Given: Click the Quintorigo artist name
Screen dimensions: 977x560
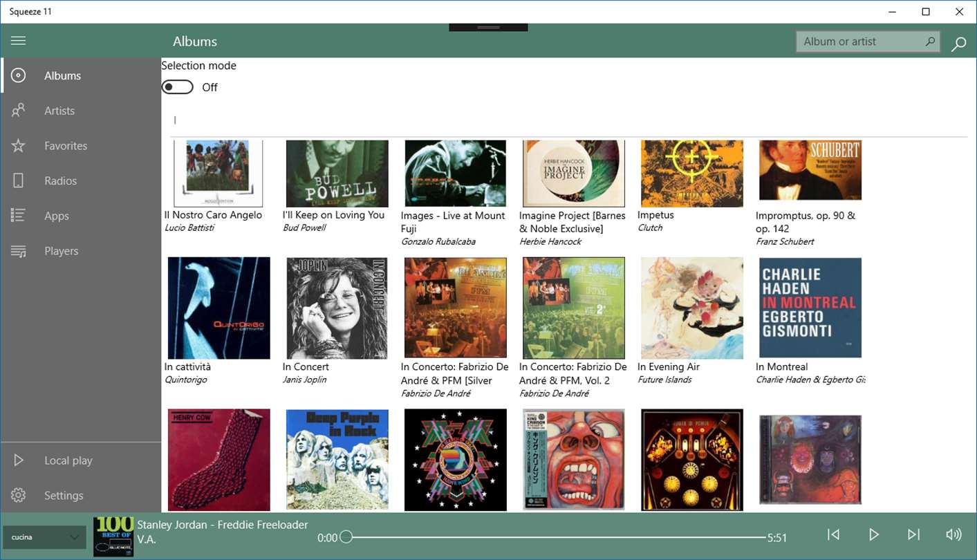Looking at the screenshot, I should 186,380.
